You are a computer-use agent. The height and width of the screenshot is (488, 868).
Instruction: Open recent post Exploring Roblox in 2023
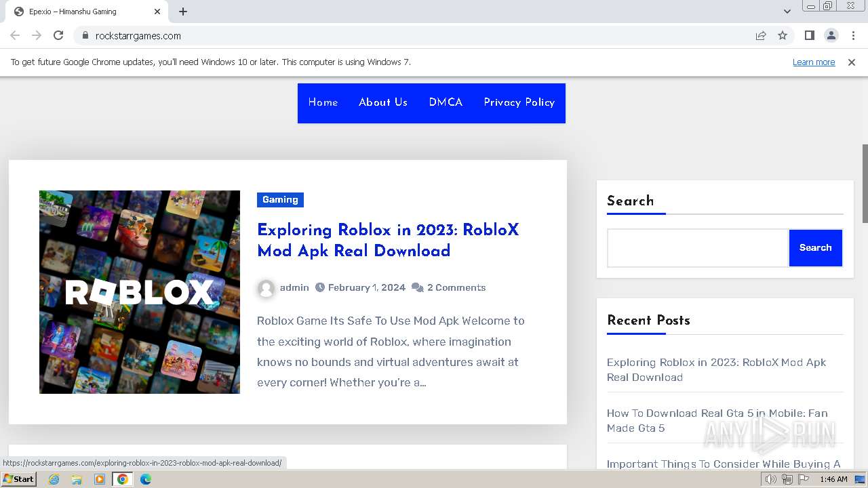pos(716,370)
